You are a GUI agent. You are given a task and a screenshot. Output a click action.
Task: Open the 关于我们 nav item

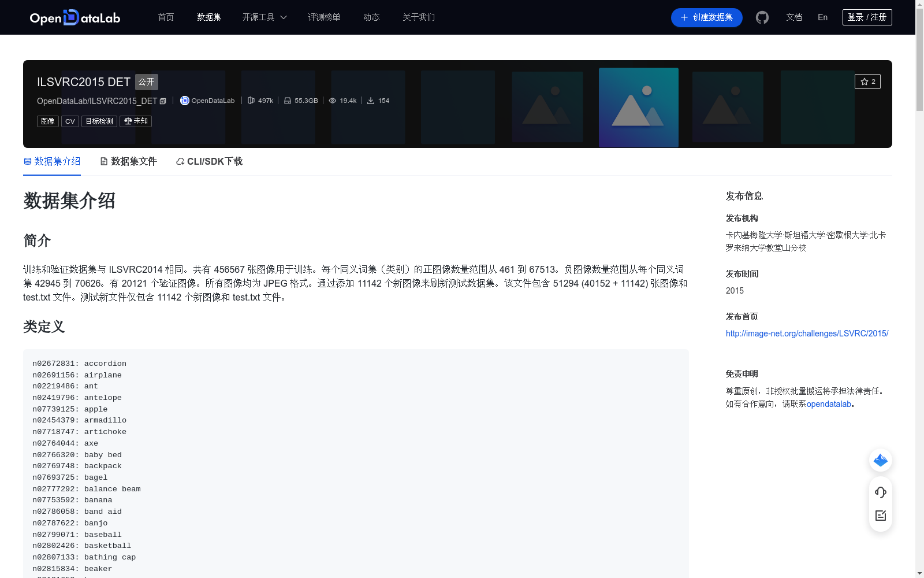[419, 17]
